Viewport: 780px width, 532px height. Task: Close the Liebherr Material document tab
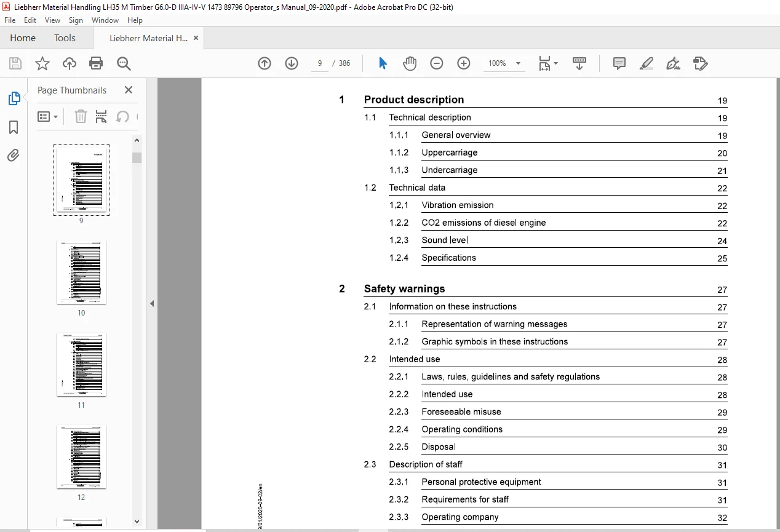(x=196, y=38)
